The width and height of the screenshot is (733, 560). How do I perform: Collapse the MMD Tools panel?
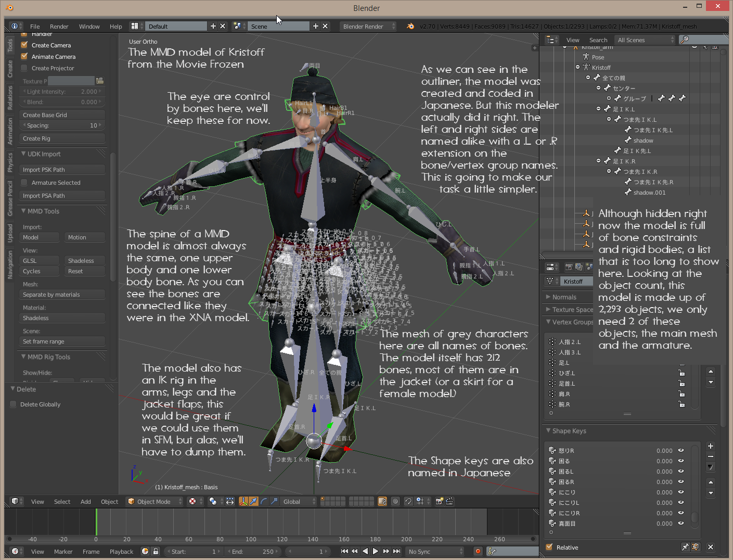24,211
